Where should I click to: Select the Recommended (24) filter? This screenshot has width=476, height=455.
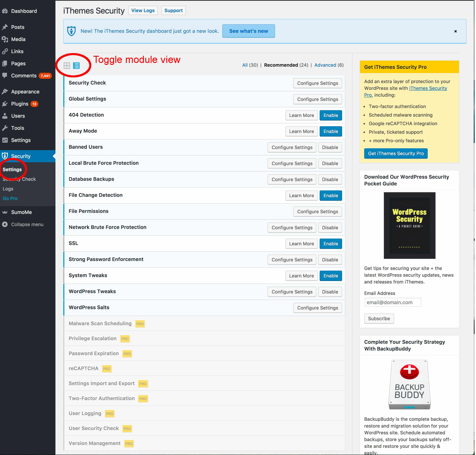point(286,65)
